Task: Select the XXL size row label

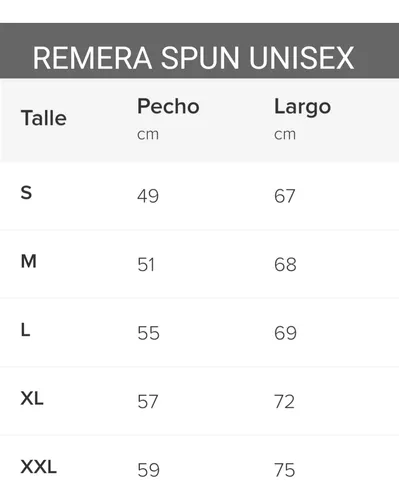Action: tap(39, 467)
